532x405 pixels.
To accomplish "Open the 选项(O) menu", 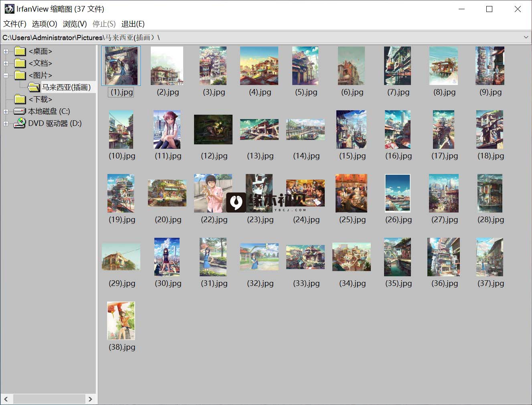I will click(45, 24).
